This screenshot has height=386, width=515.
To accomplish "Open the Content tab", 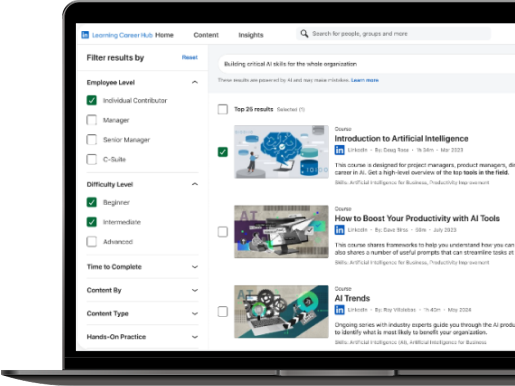I will (206, 35).
